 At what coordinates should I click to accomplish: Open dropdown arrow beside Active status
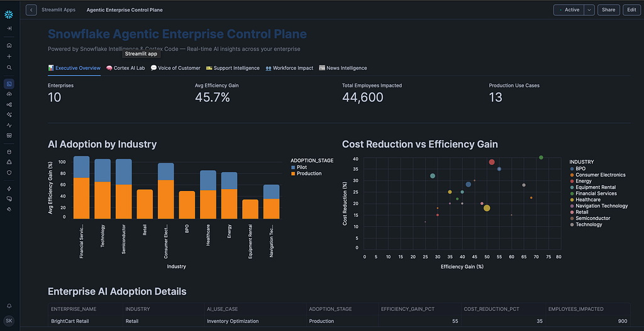(x=589, y=10)
